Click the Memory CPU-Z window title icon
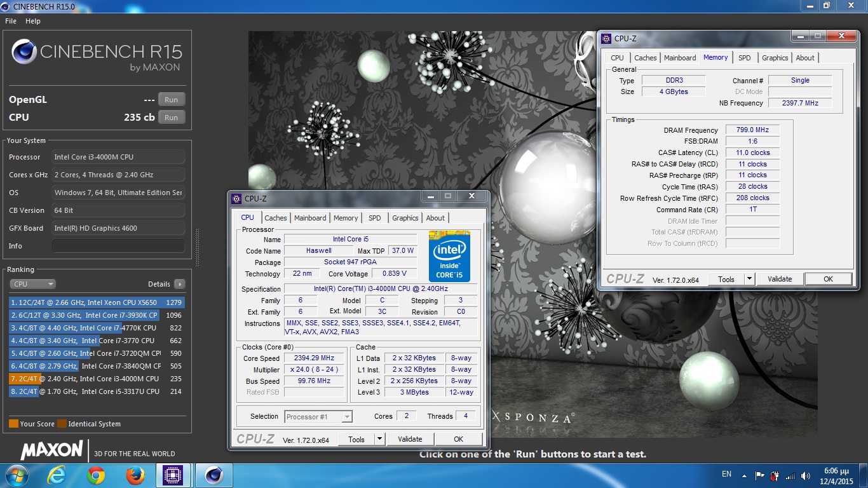 [x=606, y=38]
